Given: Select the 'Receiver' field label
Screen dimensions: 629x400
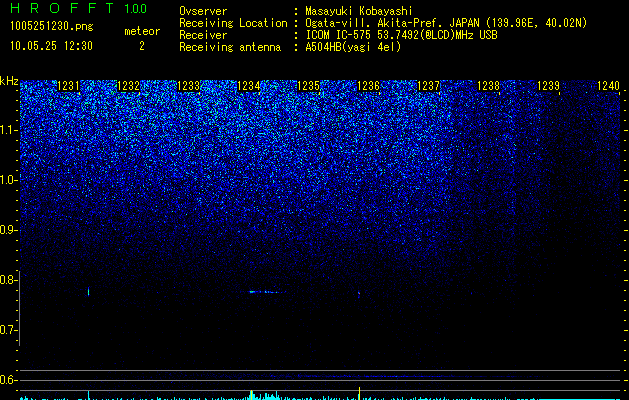Looking at the screenshot, I should [203, 35].
